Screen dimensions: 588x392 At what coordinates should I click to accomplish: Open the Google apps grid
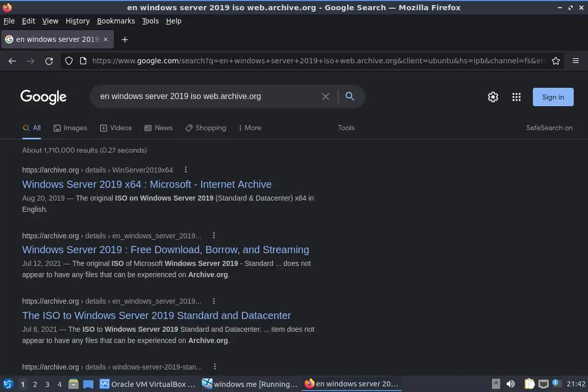pos(517,97)
